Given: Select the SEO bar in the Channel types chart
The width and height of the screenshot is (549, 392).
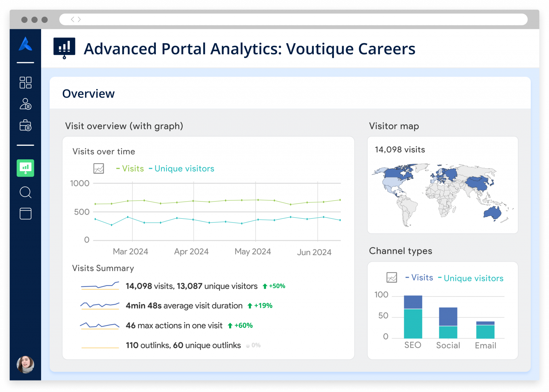Looking at the screenshot, I should pyautogui.click(x=413, y=318).
